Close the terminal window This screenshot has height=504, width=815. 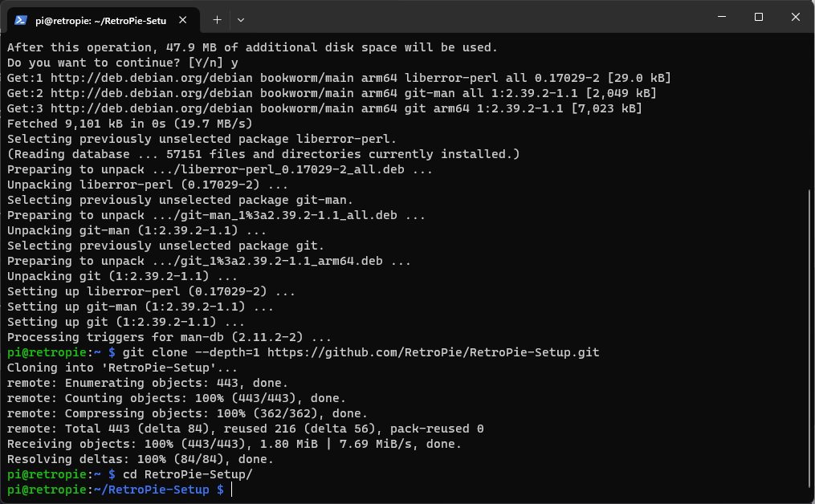[x=795, y=18]
